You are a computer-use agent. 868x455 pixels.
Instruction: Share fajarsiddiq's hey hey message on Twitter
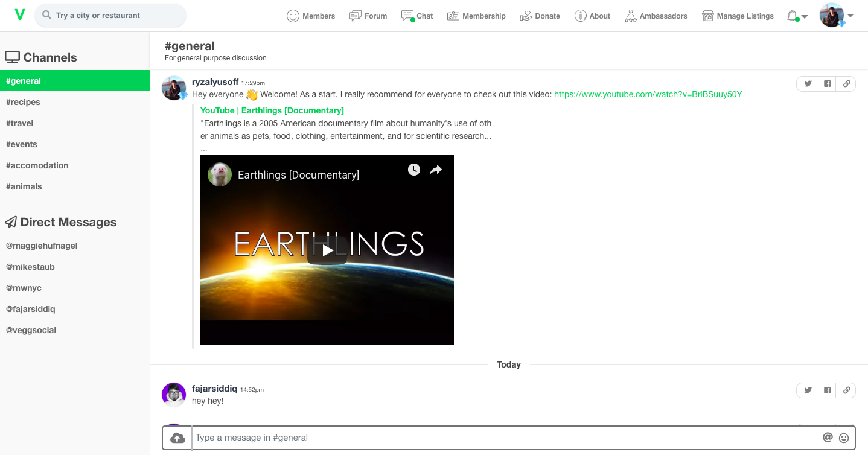808,390
